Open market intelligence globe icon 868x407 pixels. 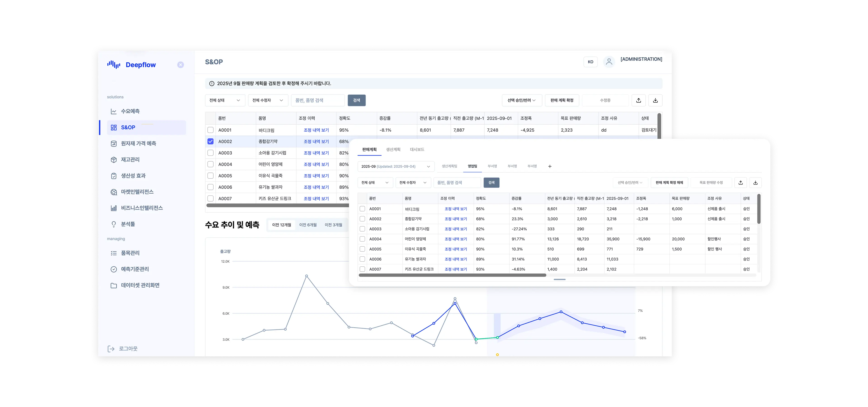tap(114, 192)
